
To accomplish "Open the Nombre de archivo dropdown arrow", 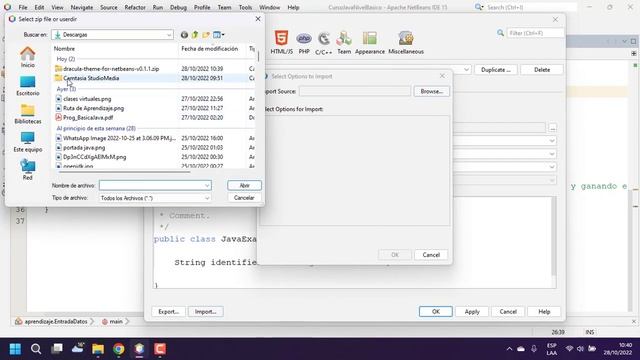I will click(207, 185).
